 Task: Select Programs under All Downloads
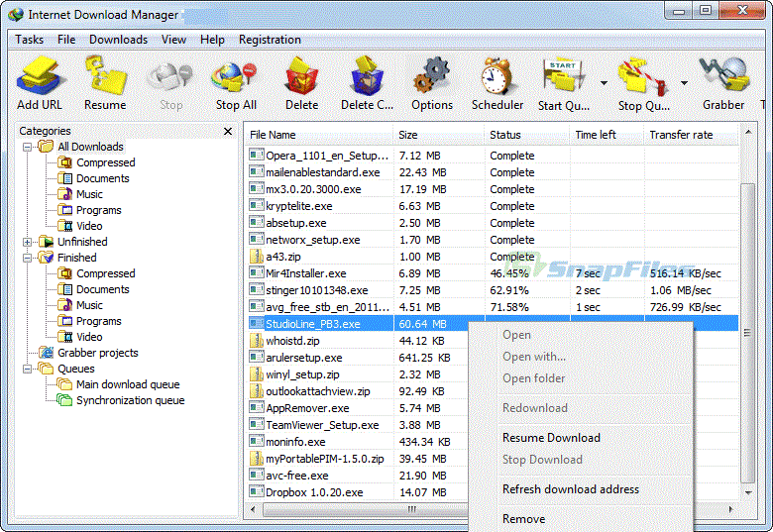pyautogui.click(x=98, y=210)
